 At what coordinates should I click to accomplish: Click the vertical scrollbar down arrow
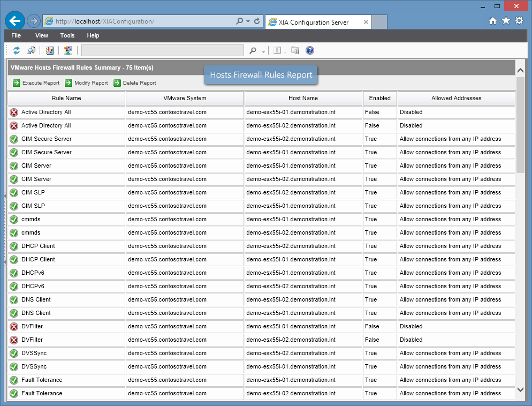click(520, 390)
